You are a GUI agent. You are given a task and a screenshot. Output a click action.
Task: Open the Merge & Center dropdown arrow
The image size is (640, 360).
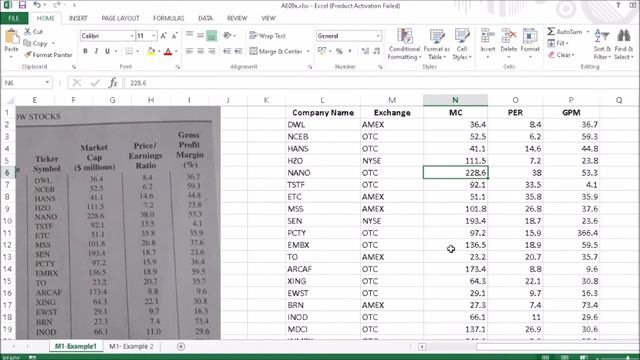point(308,51)
